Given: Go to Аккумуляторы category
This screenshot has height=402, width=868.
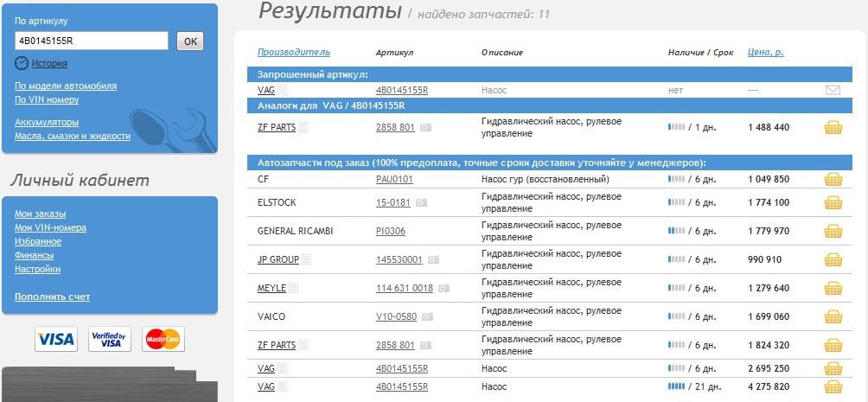Looking at the screenshot, I should 47,122.
